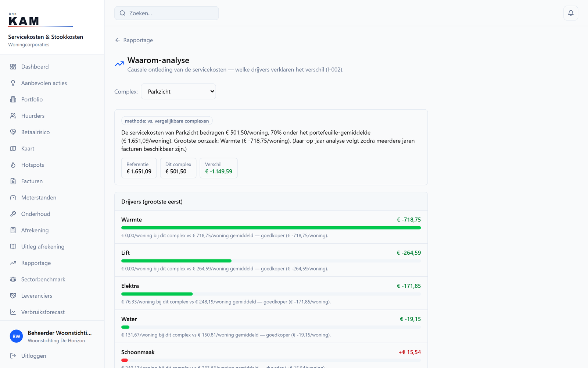
Task: Click into the Zoeken search field
Action: click(x=166, y=13)
